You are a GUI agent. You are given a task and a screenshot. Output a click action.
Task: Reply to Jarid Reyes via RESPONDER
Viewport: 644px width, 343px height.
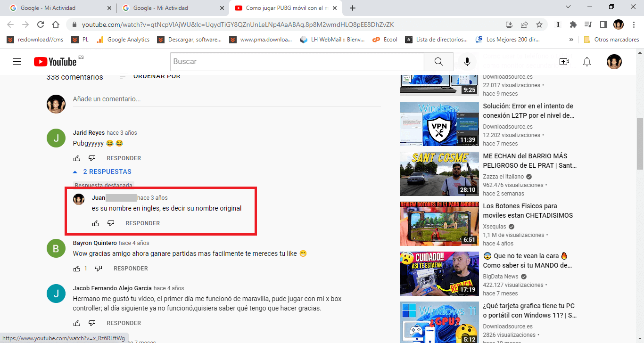coord(124,158)
